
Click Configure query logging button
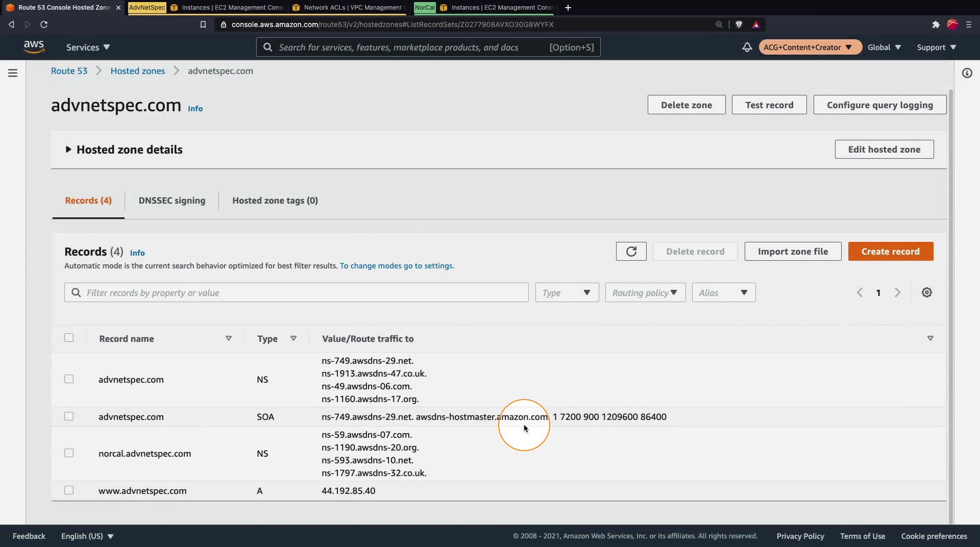click(x=880, y=105)
